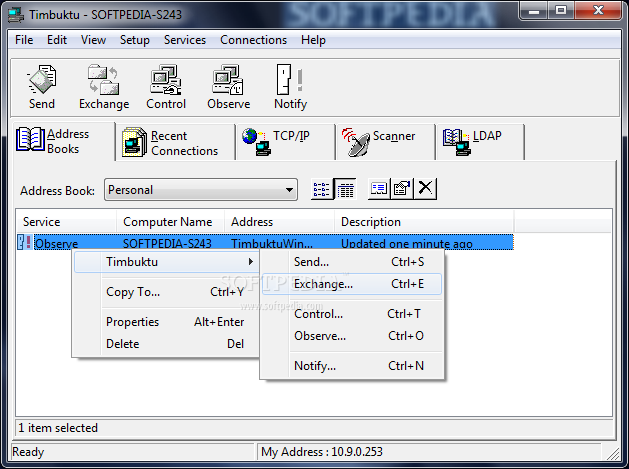Viewport: 629px width, 469px height.
Task: Click the Exchange toolbar icon
Action: (104, 87)
